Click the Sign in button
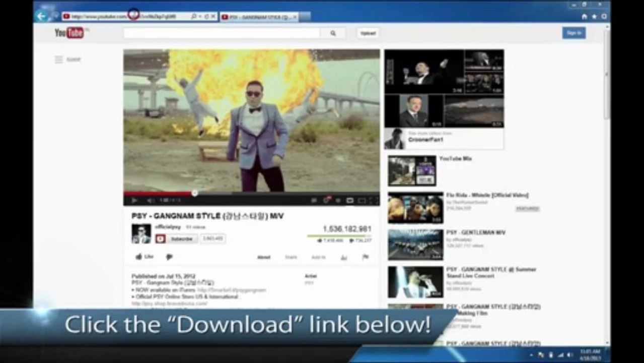 pos(574,33)
